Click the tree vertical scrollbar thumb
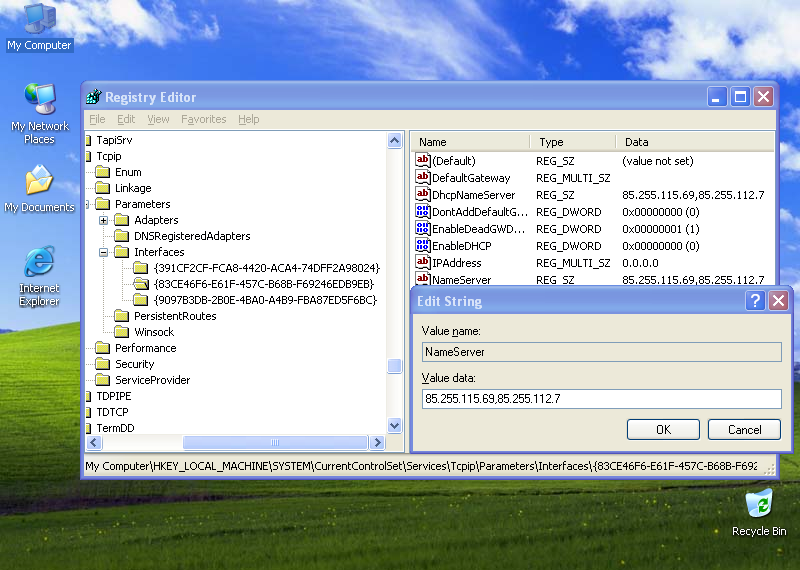This screenshot has width=800, height=570. 394,366
